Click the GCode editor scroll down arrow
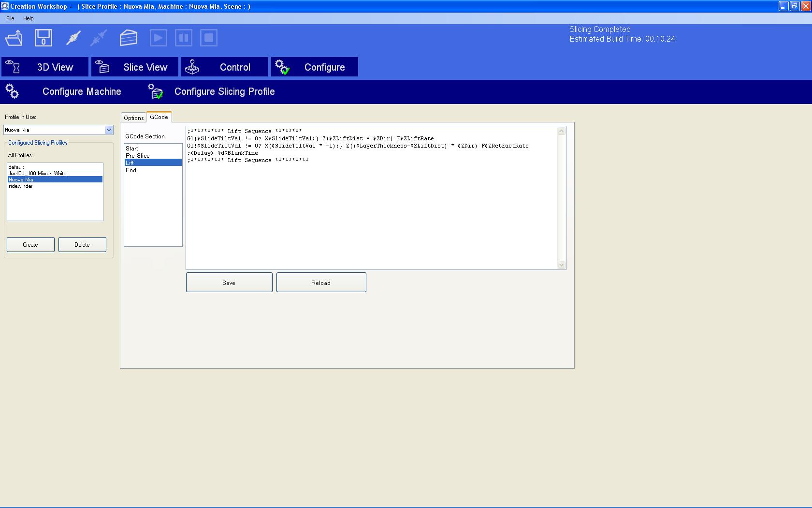 (561, 265)
